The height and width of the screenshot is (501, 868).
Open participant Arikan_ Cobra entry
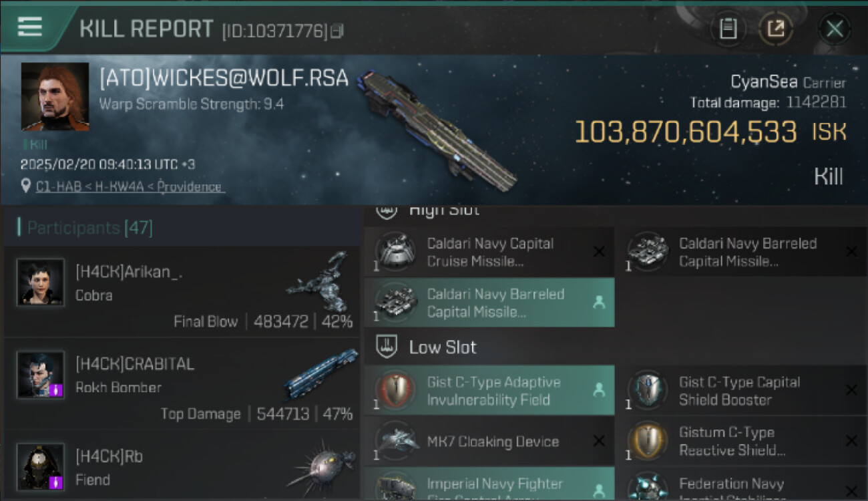(182, 291)
